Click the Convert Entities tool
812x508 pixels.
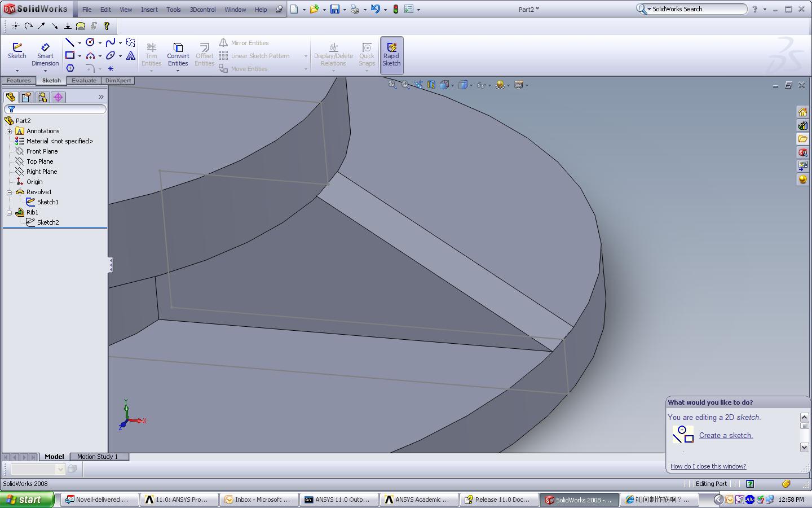click(178, 54)
